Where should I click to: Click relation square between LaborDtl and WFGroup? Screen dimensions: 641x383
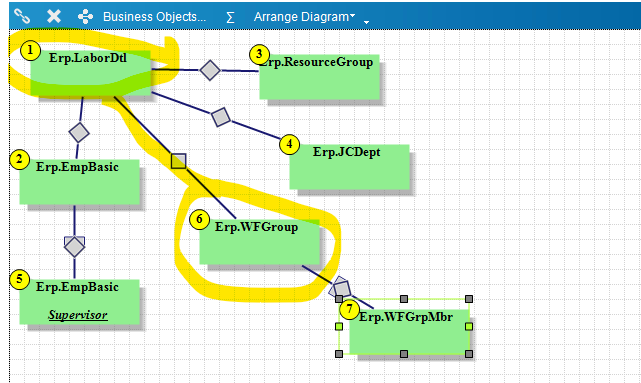click(178, 161)
